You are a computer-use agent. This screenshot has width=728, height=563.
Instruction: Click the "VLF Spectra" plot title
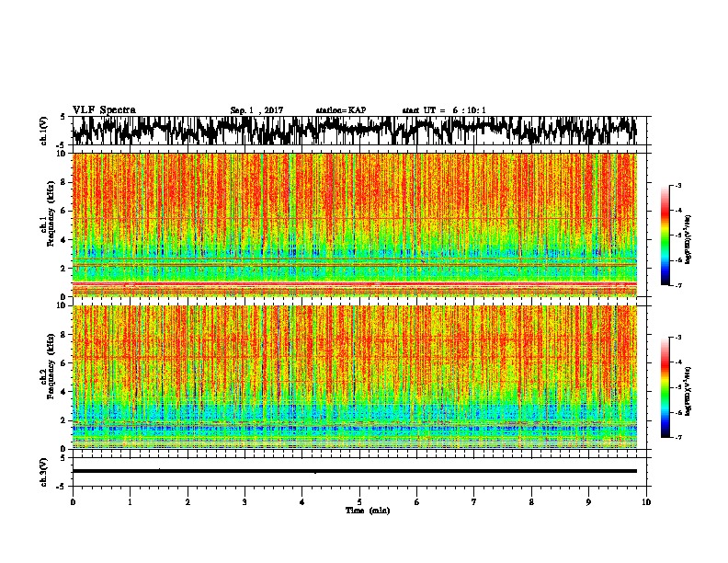[x=104, y=110]
